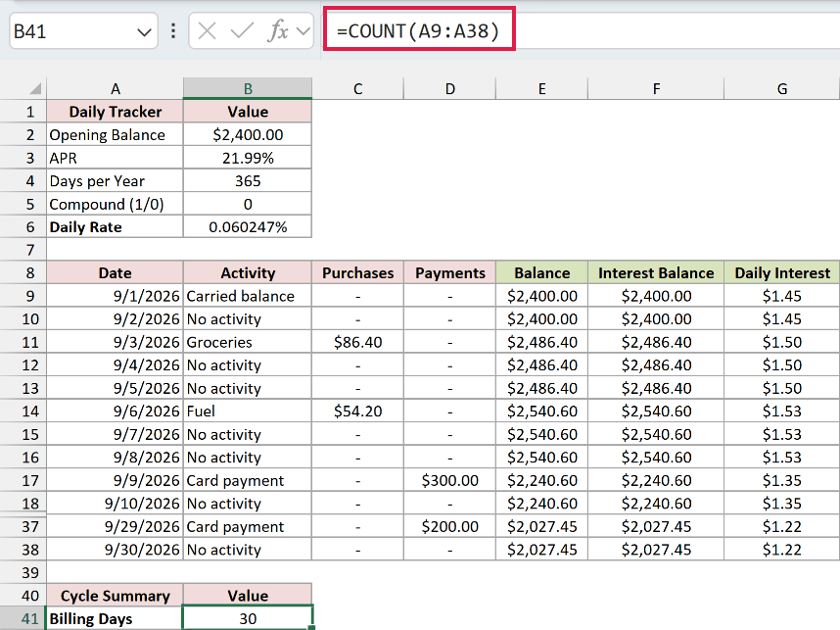Select column D header

pyautogui.click(x=450, y=88)
